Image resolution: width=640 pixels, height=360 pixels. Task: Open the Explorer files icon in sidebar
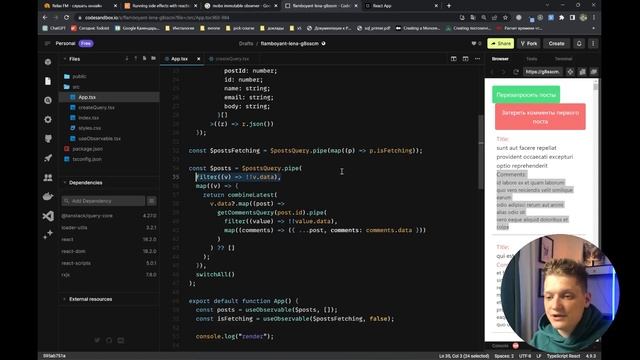tap(48, 81)
